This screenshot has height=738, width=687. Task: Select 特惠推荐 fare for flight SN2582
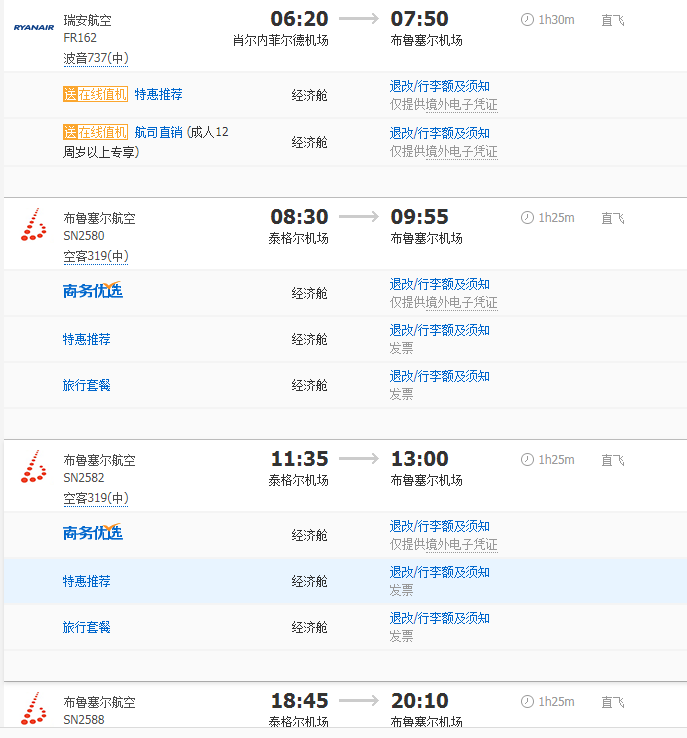click(87, 581)
